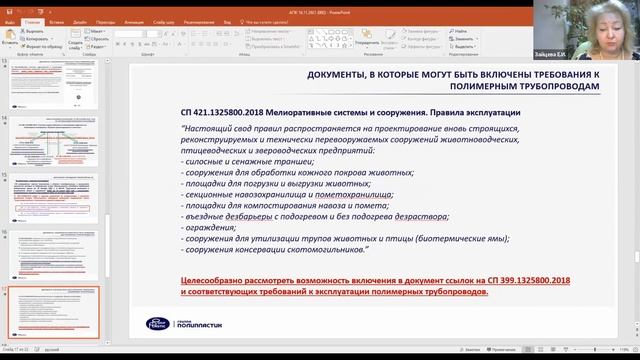Click the slide title 'ДОКУМЕНТЫ, В КОТОРЫЕ МОГУТ БЫТЬ'
Screen dimensions: 640x360
[453, 80]
